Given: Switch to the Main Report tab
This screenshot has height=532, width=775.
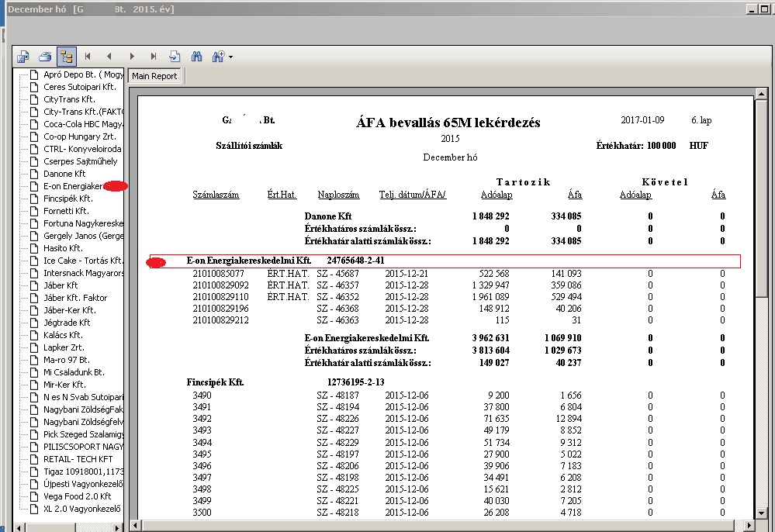Looking at the screenshot, I should [x=154, y=76].
